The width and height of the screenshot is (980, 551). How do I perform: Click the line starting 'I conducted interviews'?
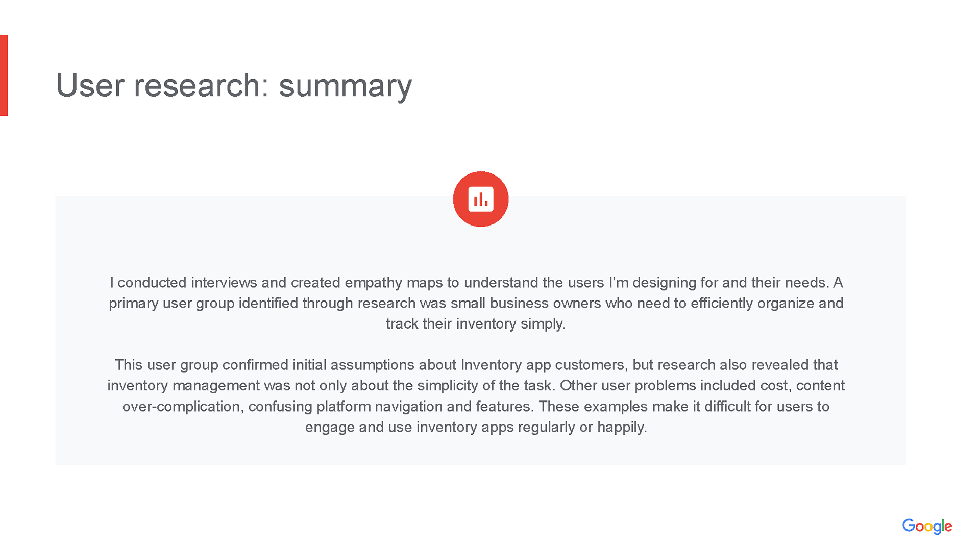pyautogui.click(x=476, y=282)
